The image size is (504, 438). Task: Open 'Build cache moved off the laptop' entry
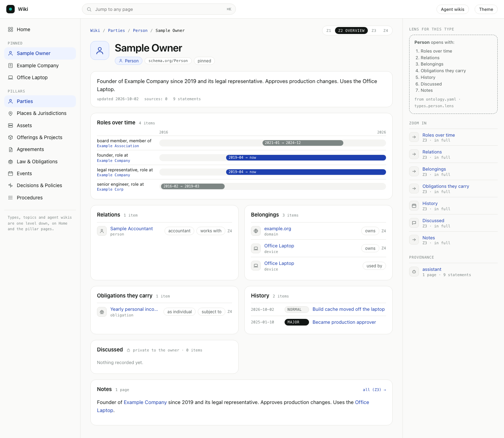coord(349,309)
